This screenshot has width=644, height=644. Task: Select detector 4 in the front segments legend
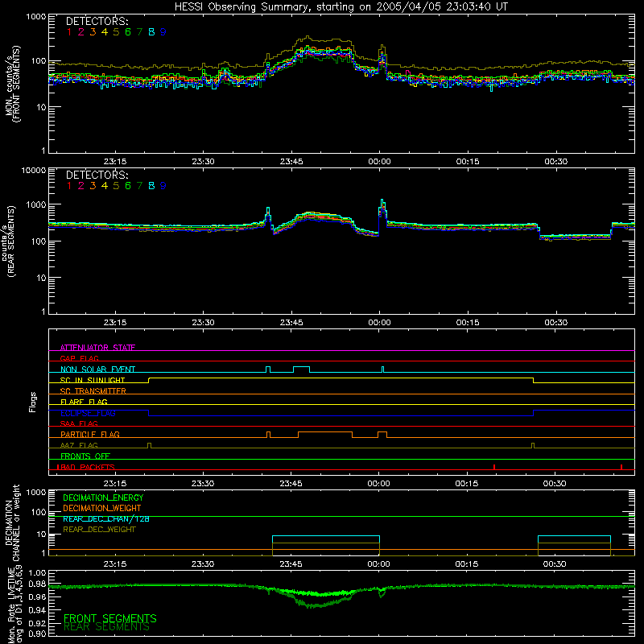(x=105, y=32)
